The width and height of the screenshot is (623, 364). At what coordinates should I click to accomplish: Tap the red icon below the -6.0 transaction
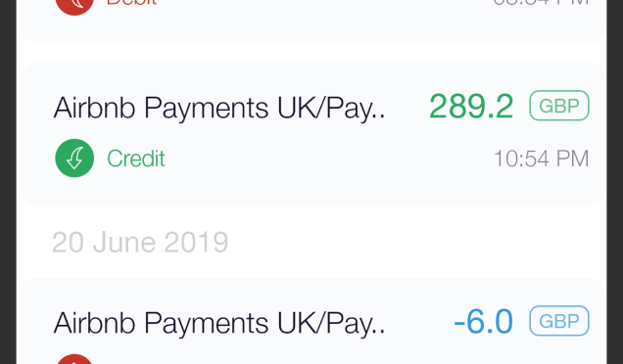pyautogui.click(x=74, y=359)
